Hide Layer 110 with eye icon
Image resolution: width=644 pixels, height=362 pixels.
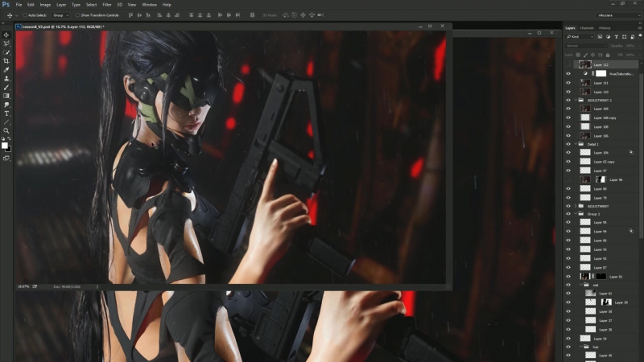568,92
